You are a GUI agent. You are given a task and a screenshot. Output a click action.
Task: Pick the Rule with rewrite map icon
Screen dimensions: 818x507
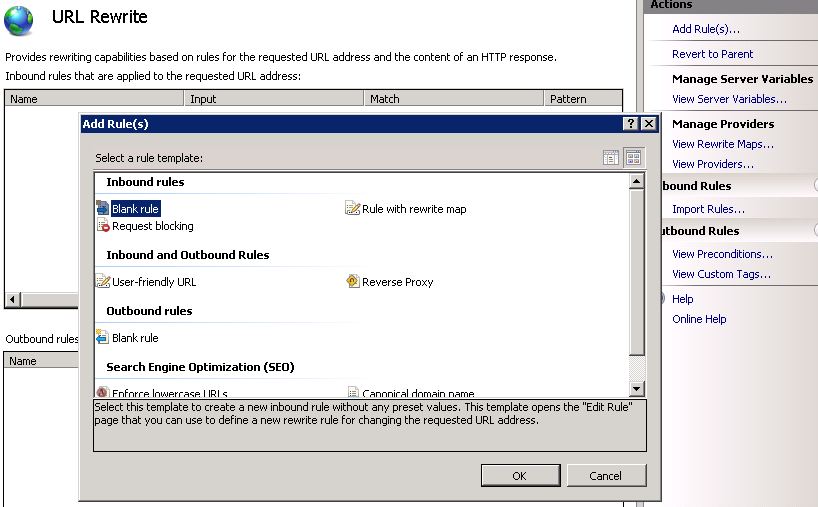point(352,209)
